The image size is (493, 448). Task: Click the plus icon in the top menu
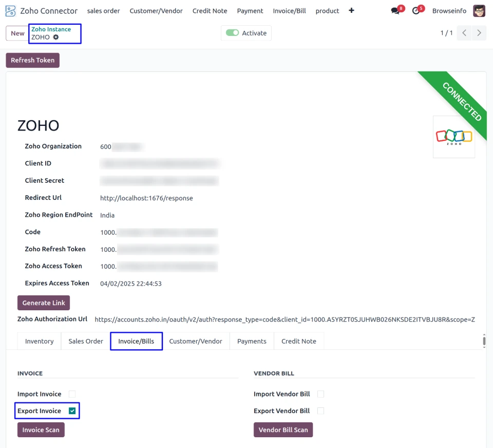[351, 11]
